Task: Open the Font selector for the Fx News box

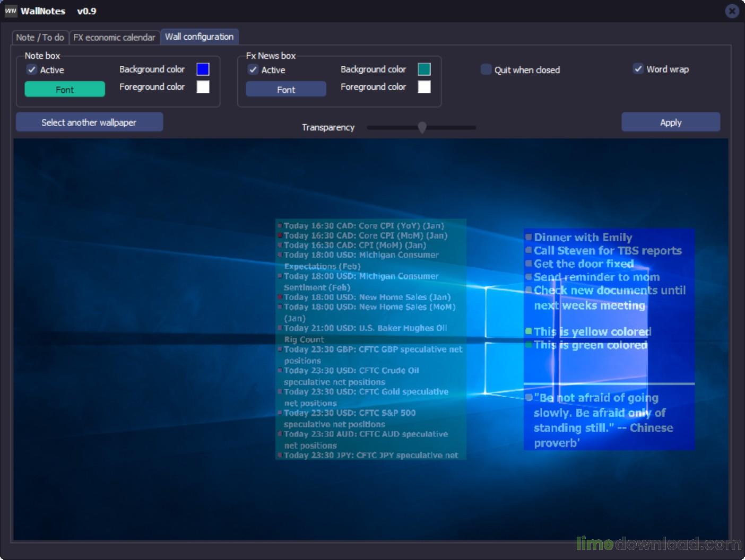Action: point(285,89)
